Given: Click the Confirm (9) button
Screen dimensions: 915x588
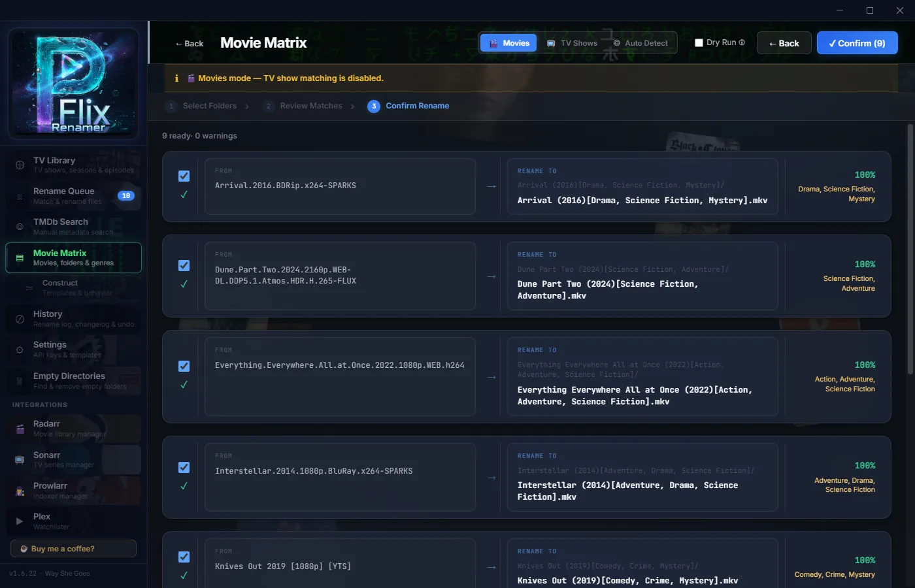Looking at the screenshot, I should pyautogui.click(x=857, y=43).
